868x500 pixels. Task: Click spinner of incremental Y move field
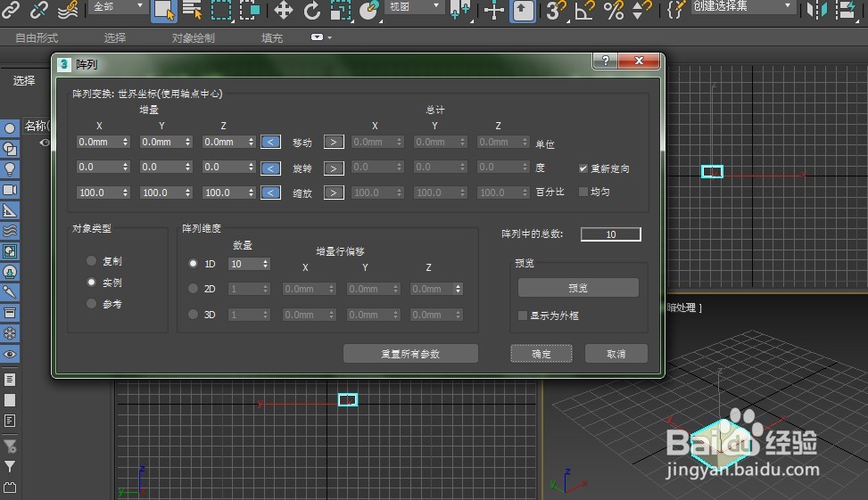(x=188, y=142)
